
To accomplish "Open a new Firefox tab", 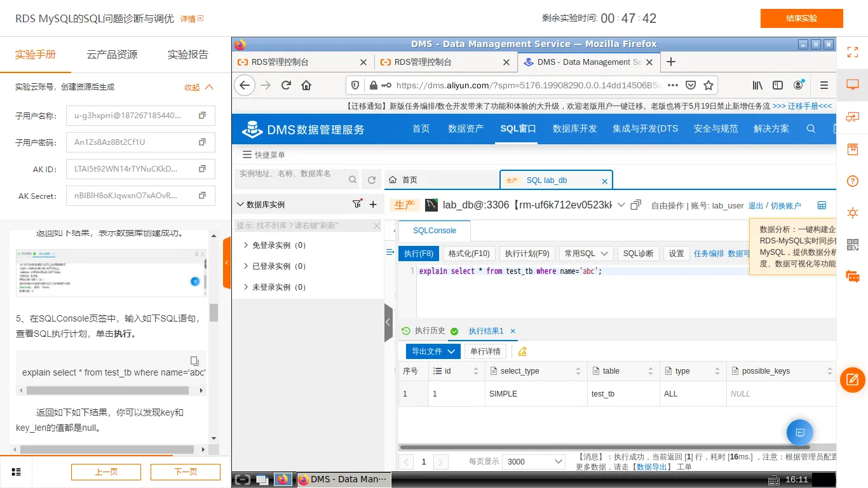I will click(670, 62).
